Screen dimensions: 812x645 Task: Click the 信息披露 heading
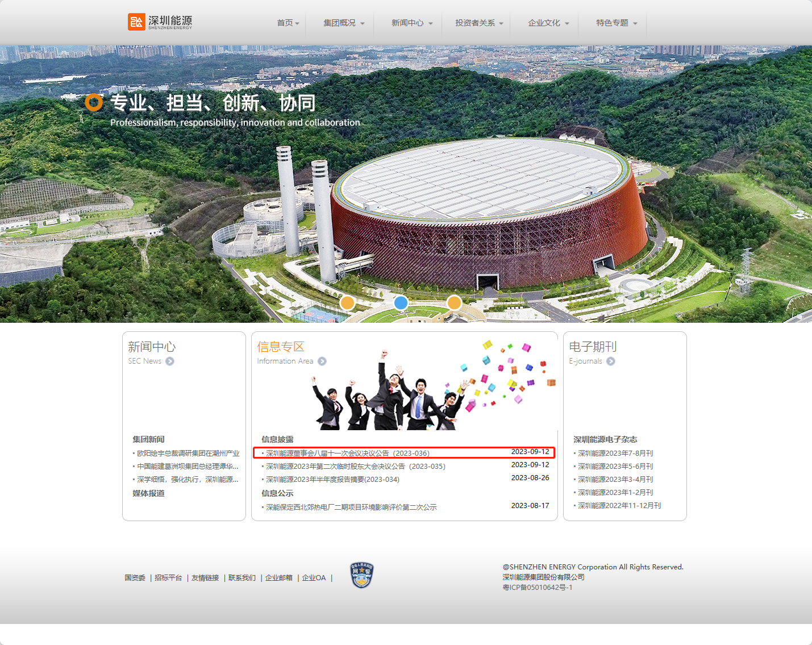tap(278, 439)
